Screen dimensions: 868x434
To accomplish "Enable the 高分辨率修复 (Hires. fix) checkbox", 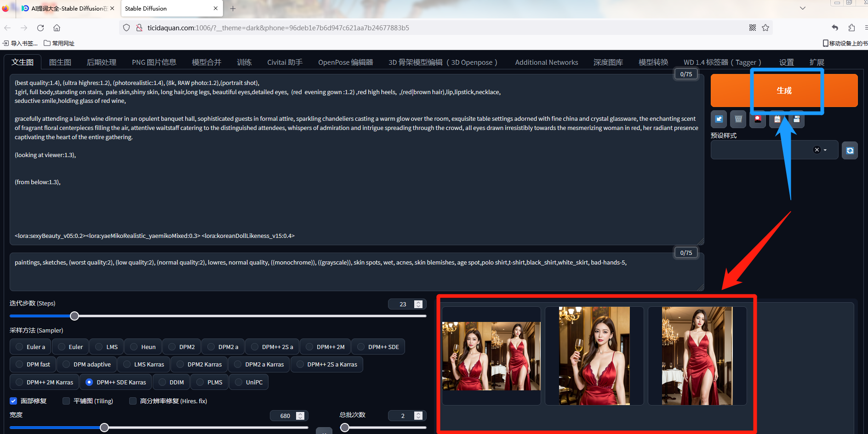I will [x=133, y=401].
